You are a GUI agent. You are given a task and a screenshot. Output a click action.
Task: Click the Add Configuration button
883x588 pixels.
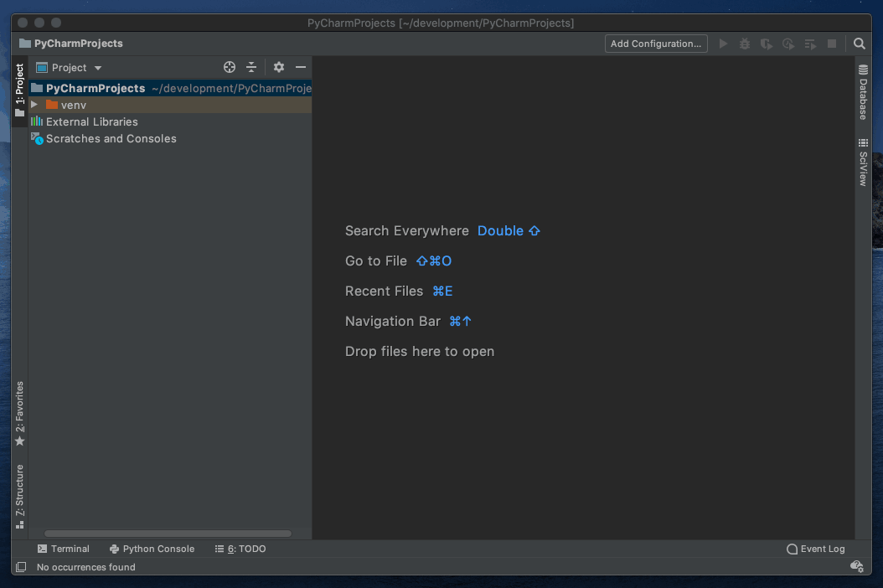(656, 44)
